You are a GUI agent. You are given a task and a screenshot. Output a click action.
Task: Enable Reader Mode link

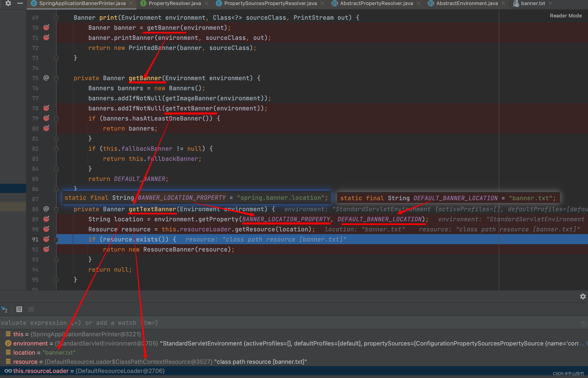coord(566,16)
